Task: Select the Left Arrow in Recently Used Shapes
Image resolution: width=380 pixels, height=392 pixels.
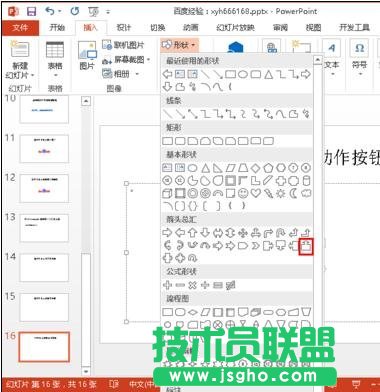Action: [x=167, y=74]
